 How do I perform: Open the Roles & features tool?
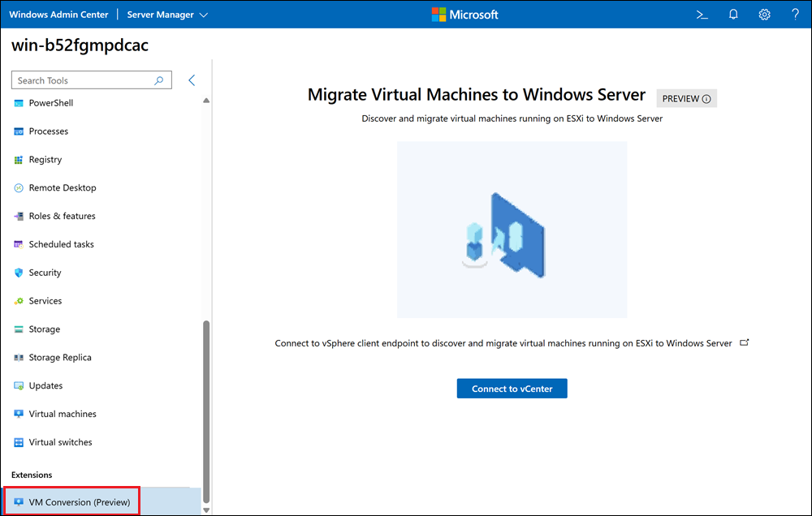(x=62, y=216)
